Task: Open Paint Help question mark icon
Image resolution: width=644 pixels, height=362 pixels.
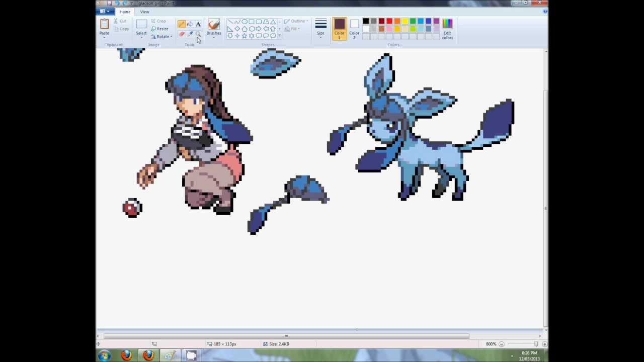Action: coord(545,12)
